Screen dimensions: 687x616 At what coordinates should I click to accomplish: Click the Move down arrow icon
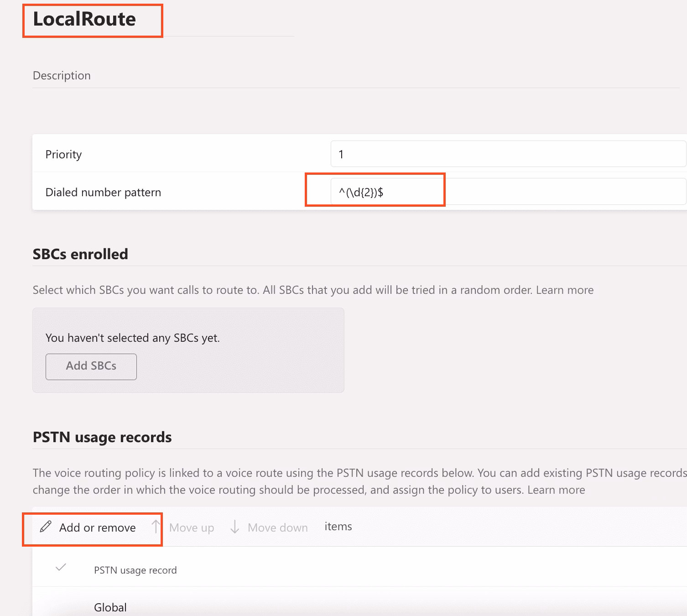pos(235,527)
